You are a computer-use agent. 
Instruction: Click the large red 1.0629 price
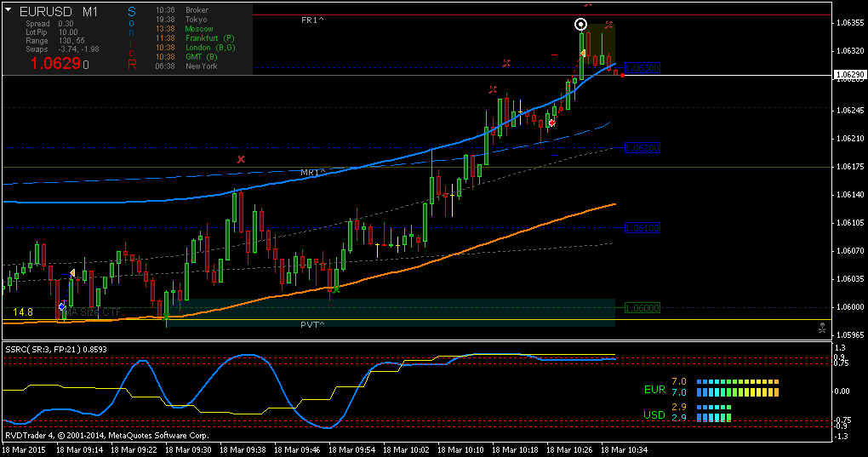56,63
